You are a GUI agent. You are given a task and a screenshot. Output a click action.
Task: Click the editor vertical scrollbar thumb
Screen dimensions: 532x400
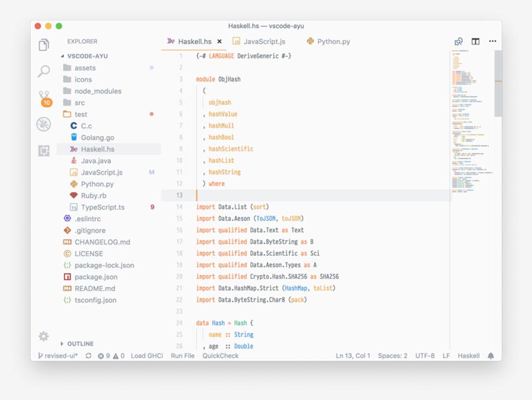click(498, 83)
